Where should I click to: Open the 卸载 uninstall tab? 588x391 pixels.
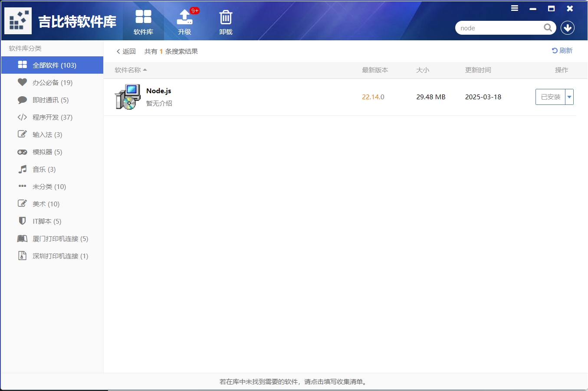point(226,22)
